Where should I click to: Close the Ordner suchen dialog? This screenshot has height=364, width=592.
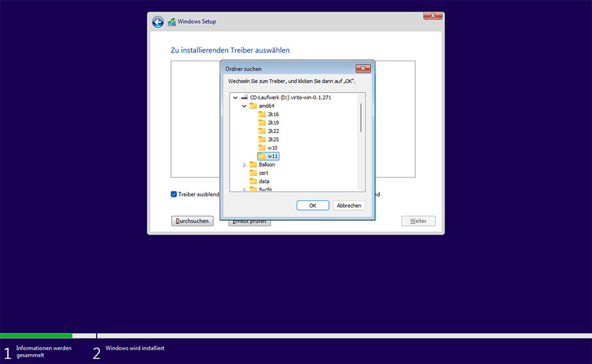click(363, 68)
